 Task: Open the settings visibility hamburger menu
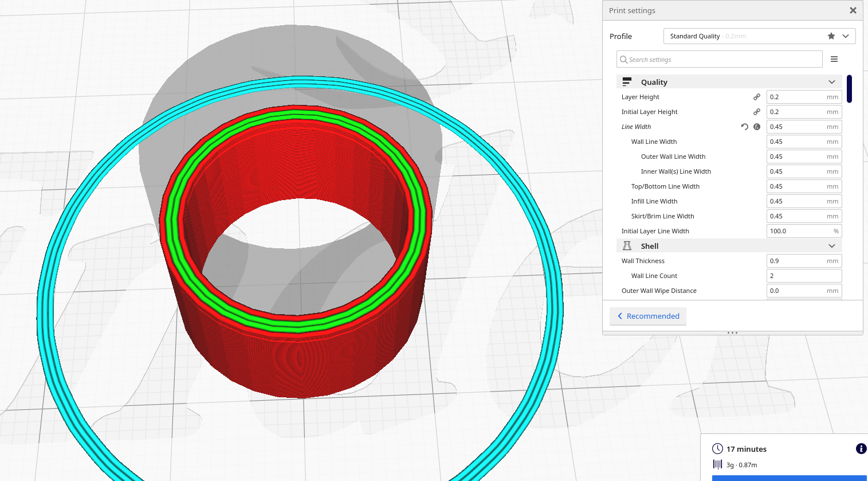(834, 59)
